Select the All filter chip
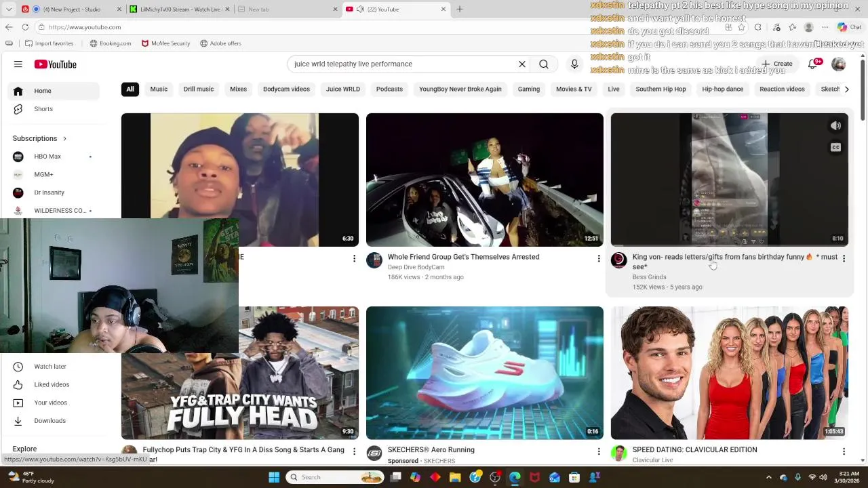The height and width of the screenshot is (488, 868). (130, 89)
